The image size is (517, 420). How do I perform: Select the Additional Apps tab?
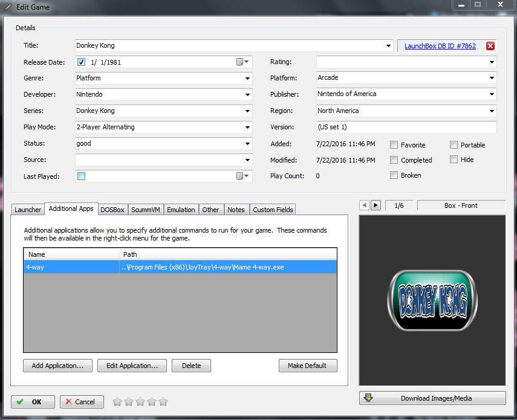click(71, 208)
